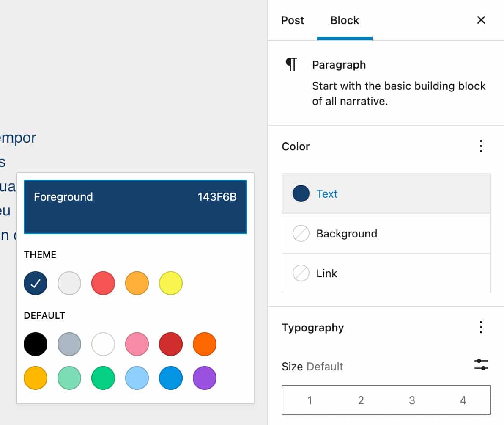Click the Paragraph block icon

click(x=292, y=64)
